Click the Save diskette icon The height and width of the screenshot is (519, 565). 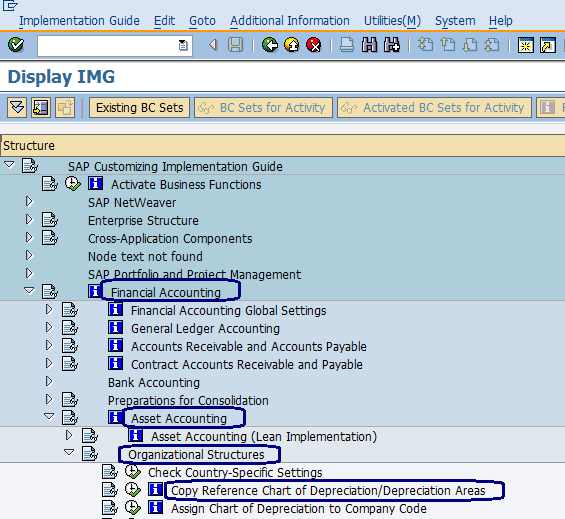236,45
